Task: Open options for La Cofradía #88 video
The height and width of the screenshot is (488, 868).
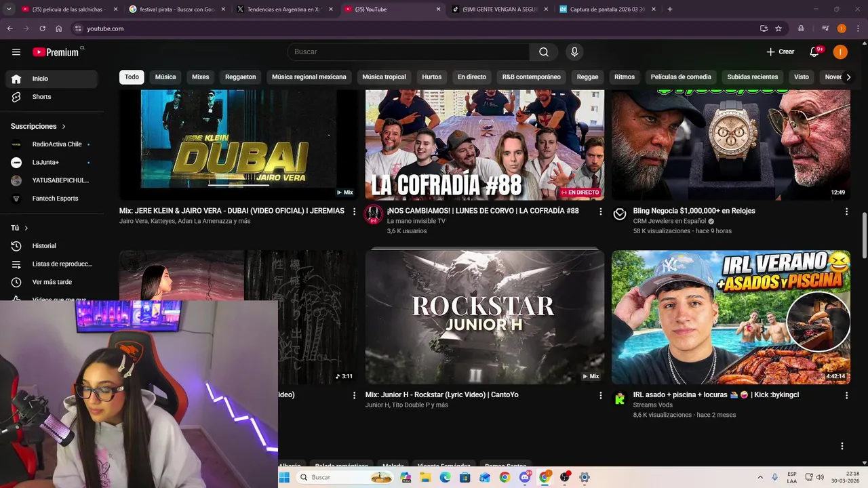Action: [600, 211]
